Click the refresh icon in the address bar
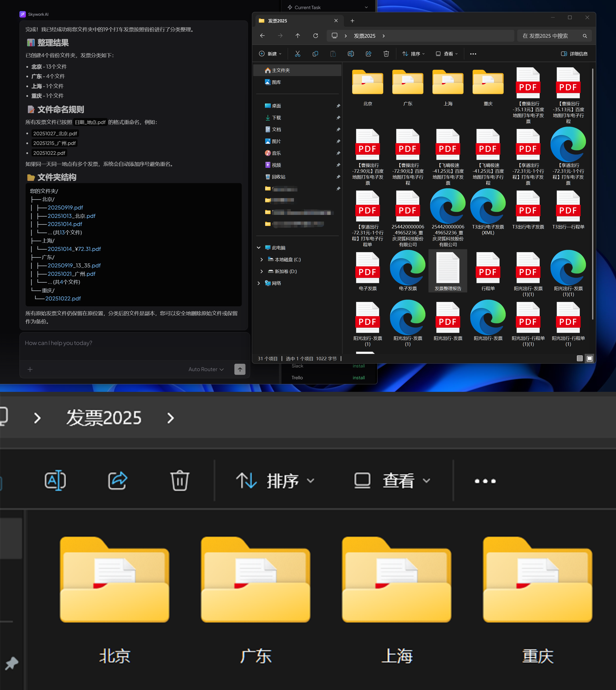Viewport: 616px width, 690px height. coord(315,35)
